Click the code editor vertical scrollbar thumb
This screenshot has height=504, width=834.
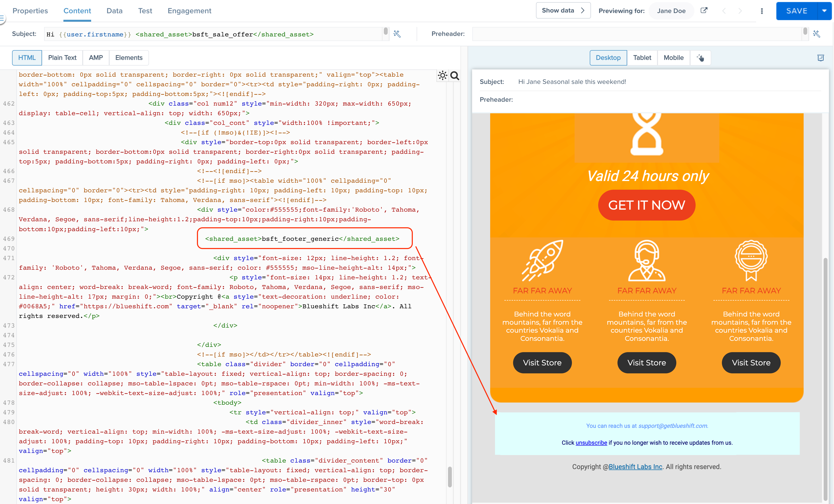(450, 477)
